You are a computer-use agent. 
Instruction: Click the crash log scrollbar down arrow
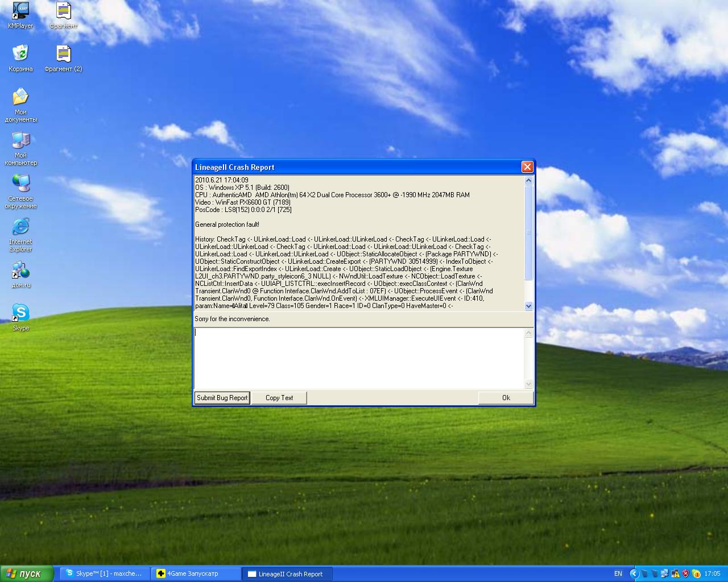[x=528, y=306]
